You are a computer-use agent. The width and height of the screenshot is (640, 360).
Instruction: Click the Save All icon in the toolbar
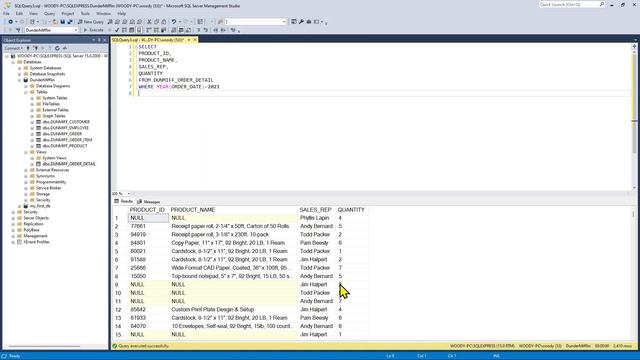tap(70, 22)
